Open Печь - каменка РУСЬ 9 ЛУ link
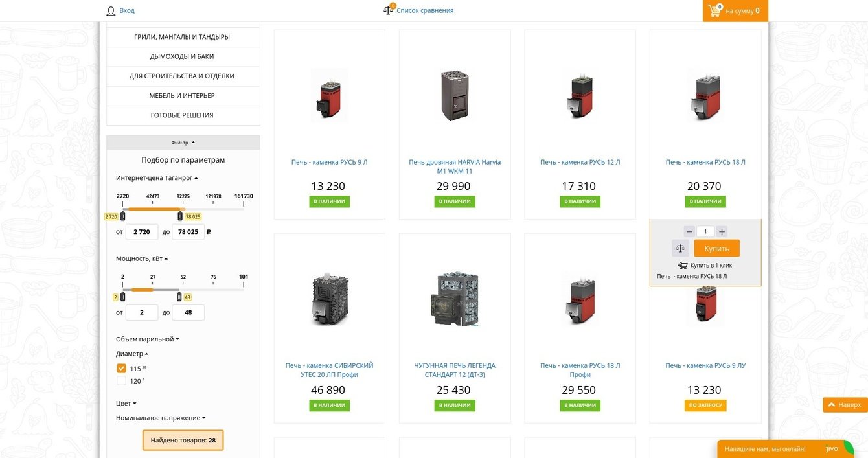868x458 pixels. click(x=705, y=365)
